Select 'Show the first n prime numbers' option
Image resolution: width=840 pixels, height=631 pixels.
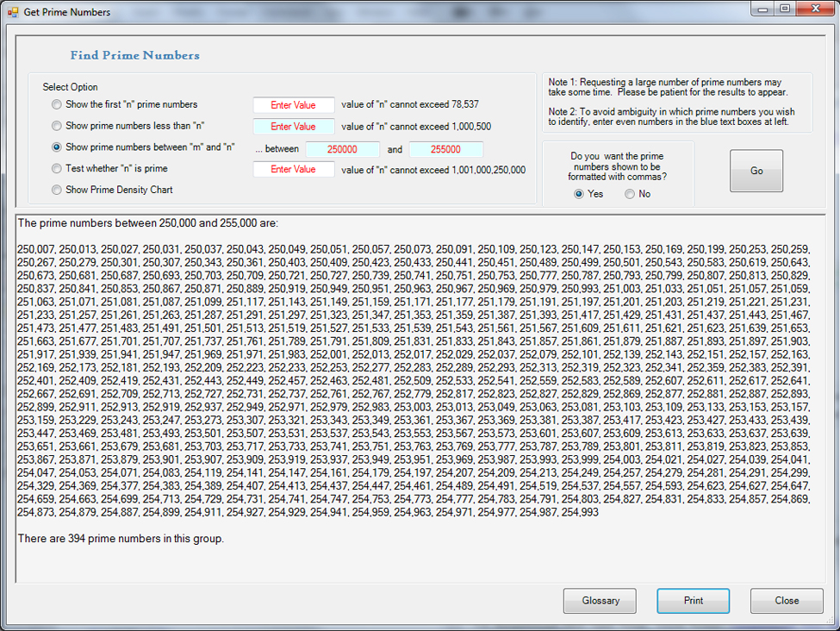click(x=57, y=104)
